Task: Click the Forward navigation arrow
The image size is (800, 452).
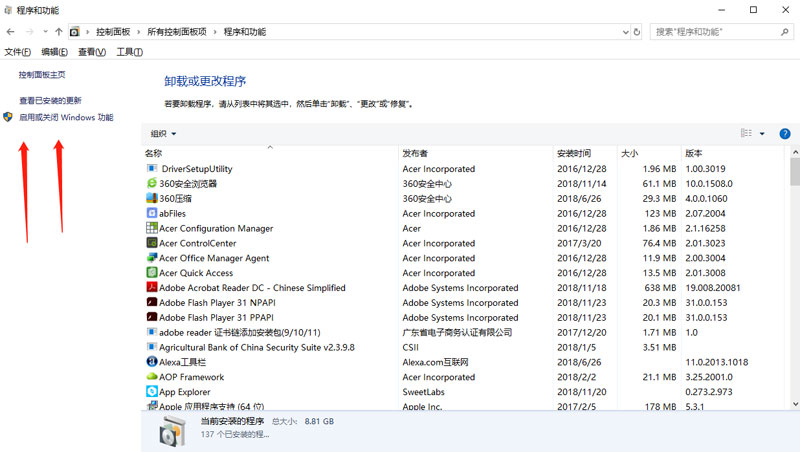Action: (30, 32)
